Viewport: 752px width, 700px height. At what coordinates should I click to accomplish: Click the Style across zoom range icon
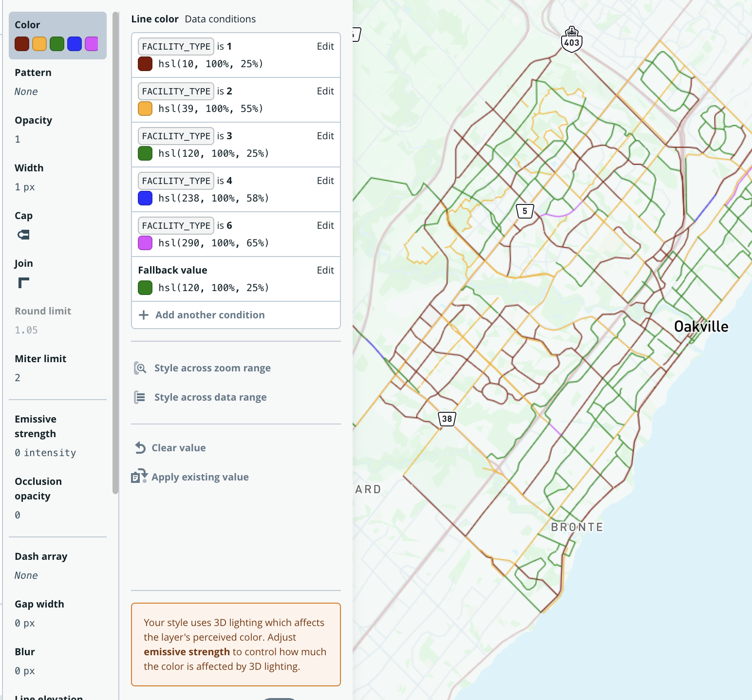click(140, 368)
